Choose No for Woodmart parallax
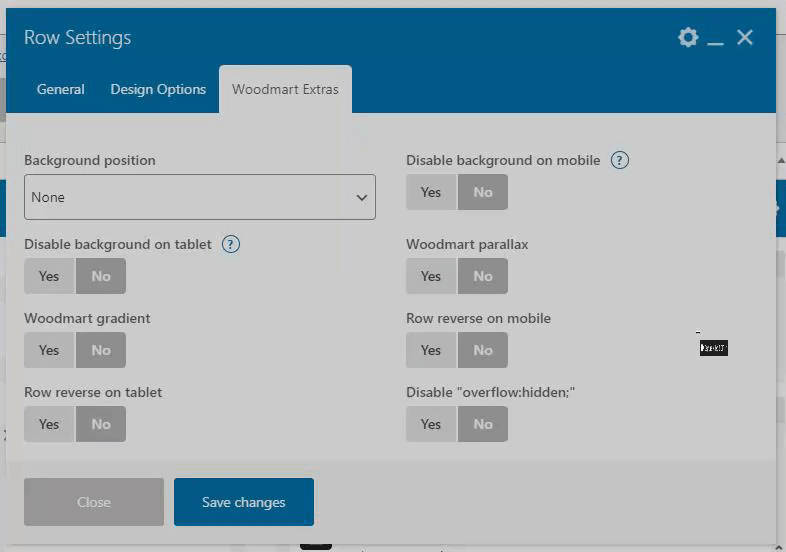 [x=483, y=276]
